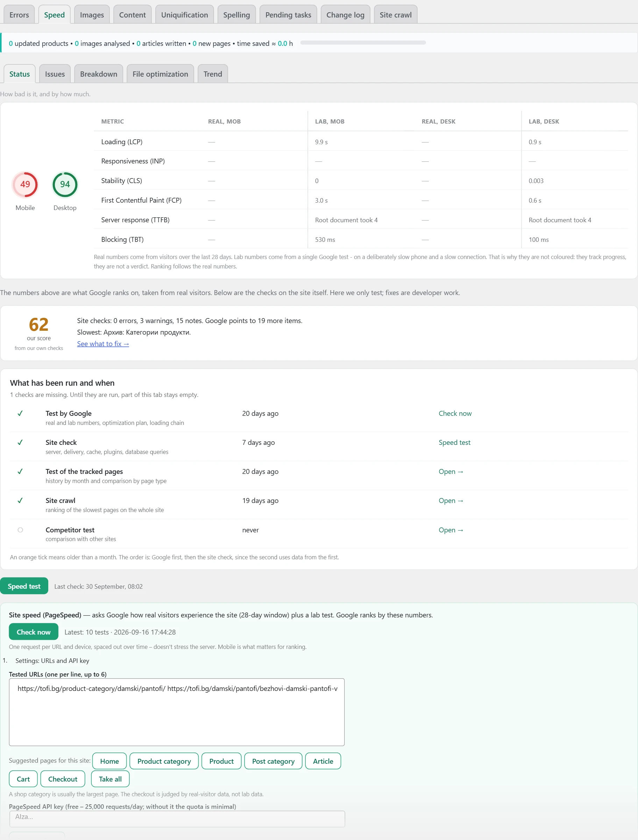Click the green tick beside Test by Google
Screen dimensions: 638x840
pos(20,413)
